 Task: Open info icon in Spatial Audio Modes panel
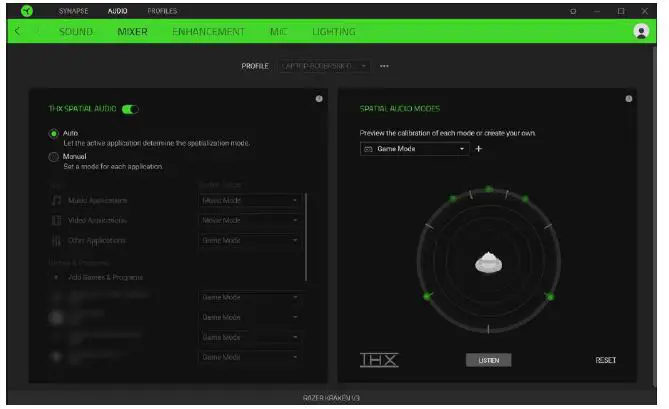[628, 99]
